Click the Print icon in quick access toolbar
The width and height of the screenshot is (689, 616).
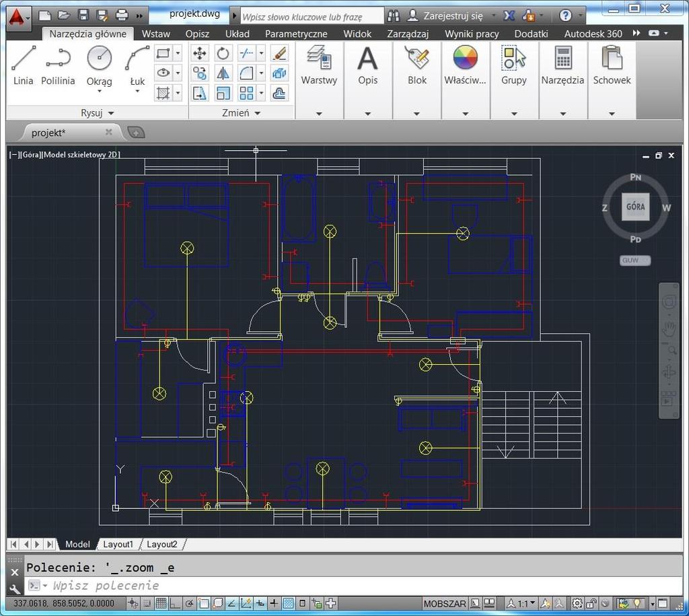click(x=122, y=15)
